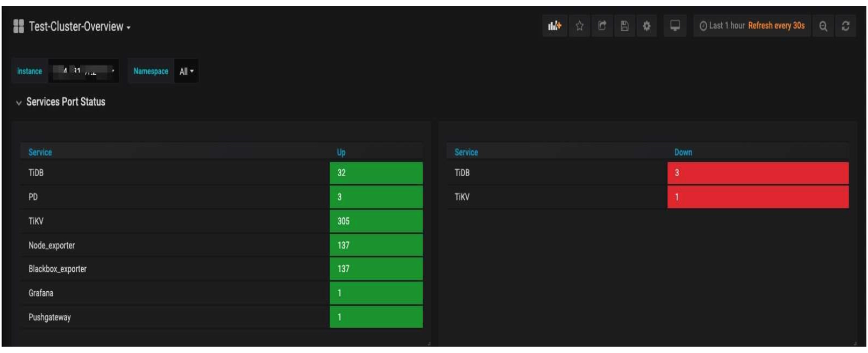Click the green cell showing 305

coord(376,221)
